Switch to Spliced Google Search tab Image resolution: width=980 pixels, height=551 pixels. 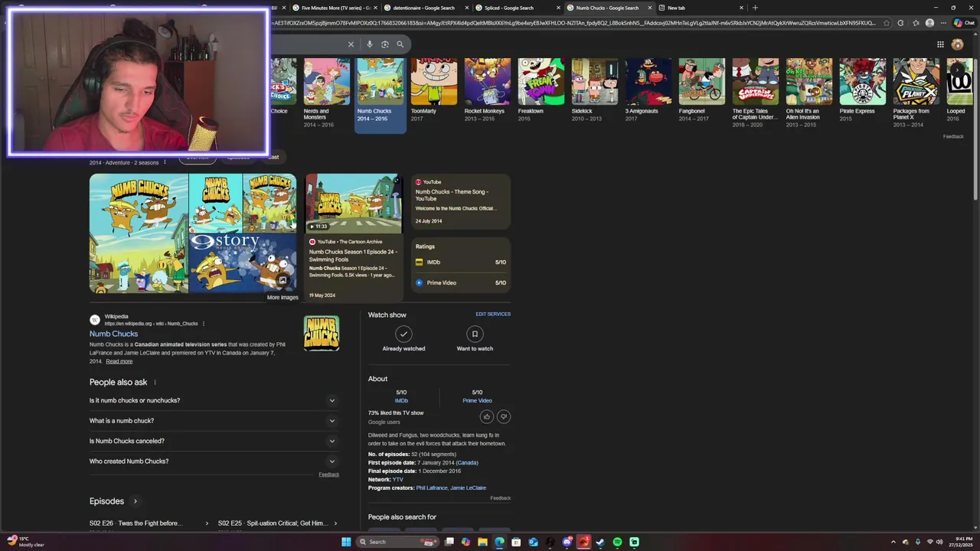pyautogui.click(x=514, y=8)
